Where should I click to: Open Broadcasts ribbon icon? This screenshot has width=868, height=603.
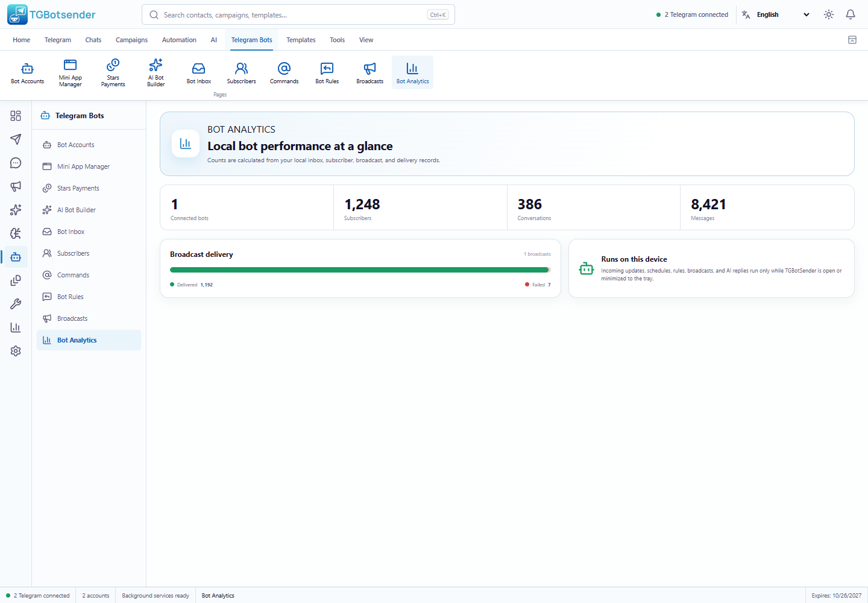(370, 72)
